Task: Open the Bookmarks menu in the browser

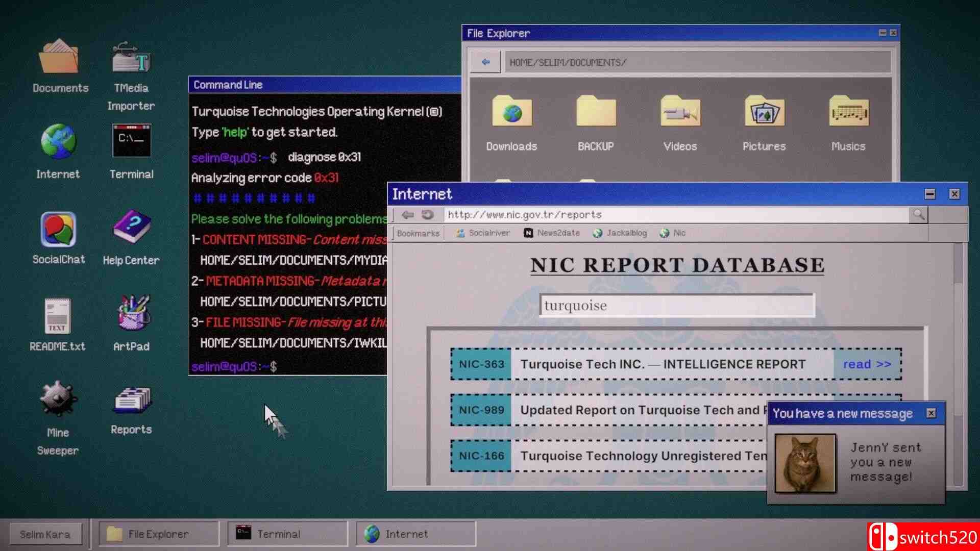Action: click(x=418, y=233)
